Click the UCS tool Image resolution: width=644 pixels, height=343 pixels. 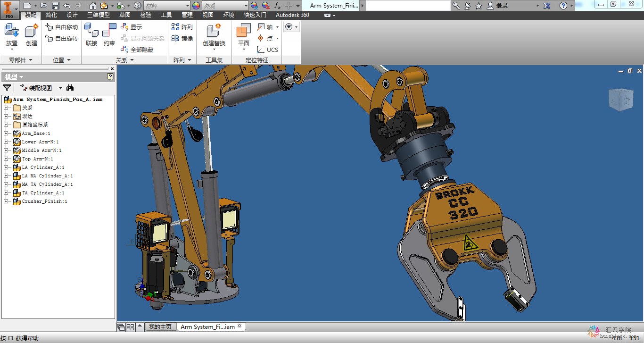point(267,50)
